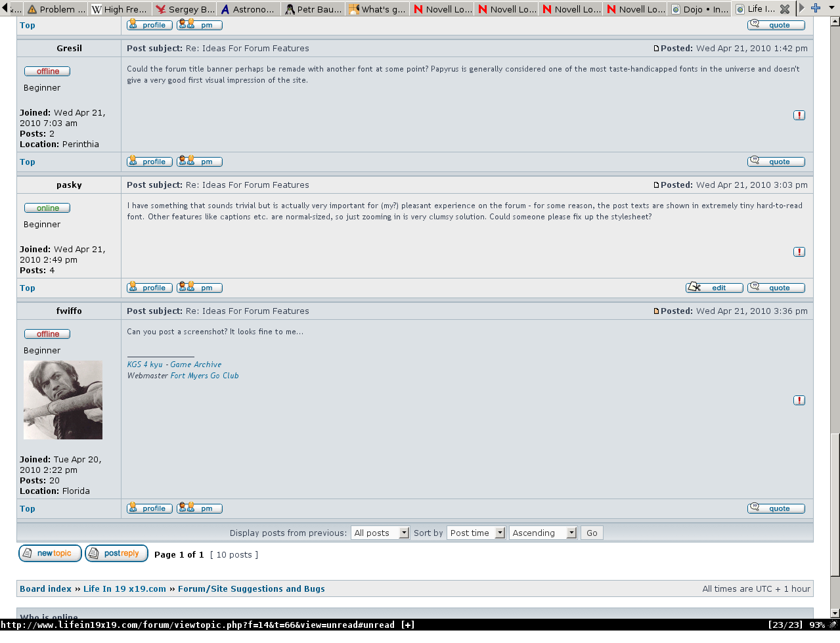Visit the Fort Myers Go Club link
This screenshot has width=840, height=643.
204,375
